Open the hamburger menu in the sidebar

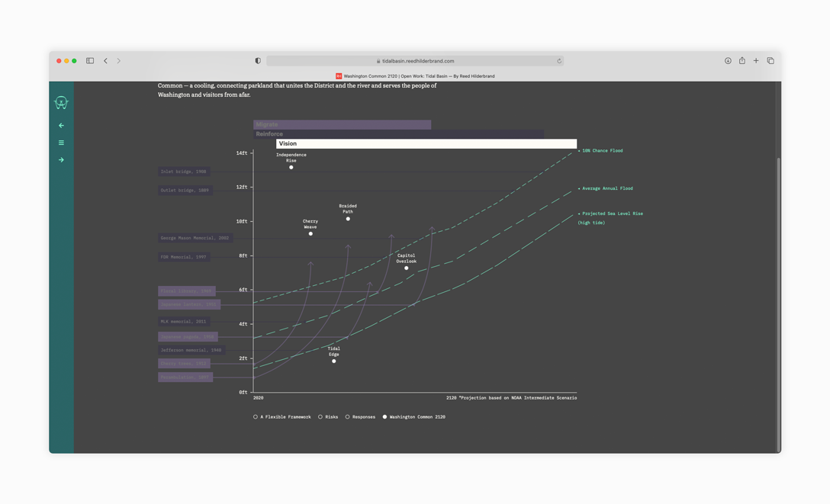coord(61,143)
